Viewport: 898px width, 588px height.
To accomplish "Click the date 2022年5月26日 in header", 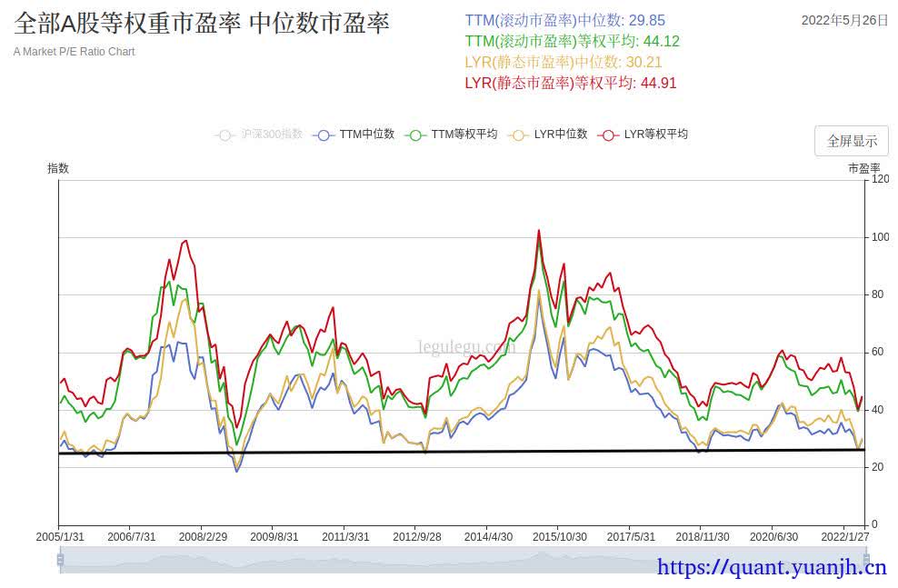I will (844, 20).
